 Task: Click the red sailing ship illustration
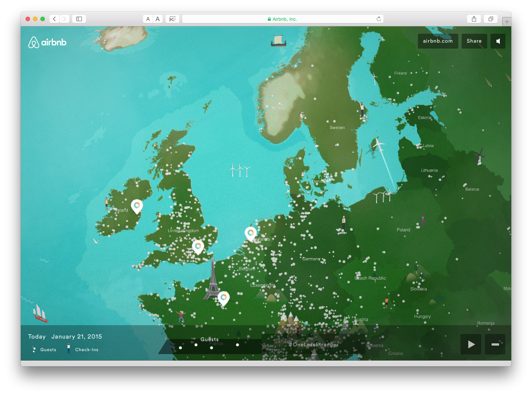pos(40,313)
